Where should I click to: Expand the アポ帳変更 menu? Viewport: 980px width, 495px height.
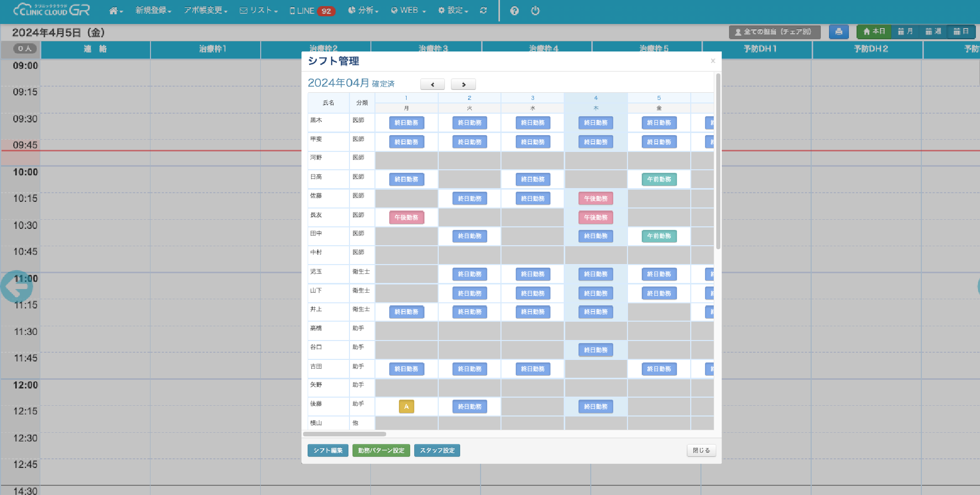(x=205, y=11)
